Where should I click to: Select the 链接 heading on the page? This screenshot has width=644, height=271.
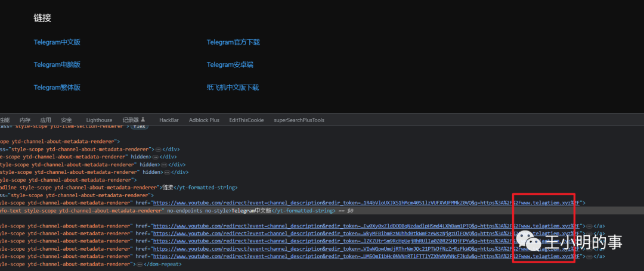[42, 18]
